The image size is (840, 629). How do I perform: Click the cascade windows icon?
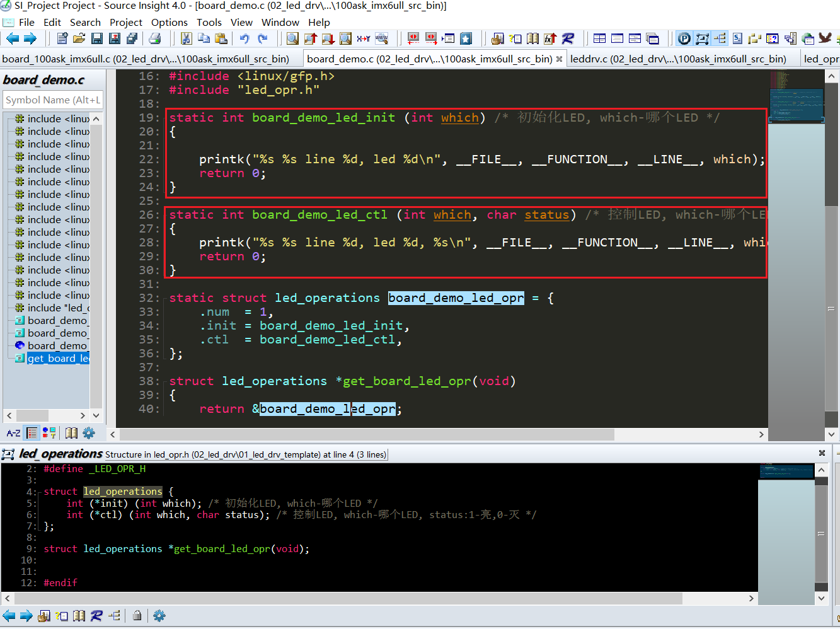(653, 38)
